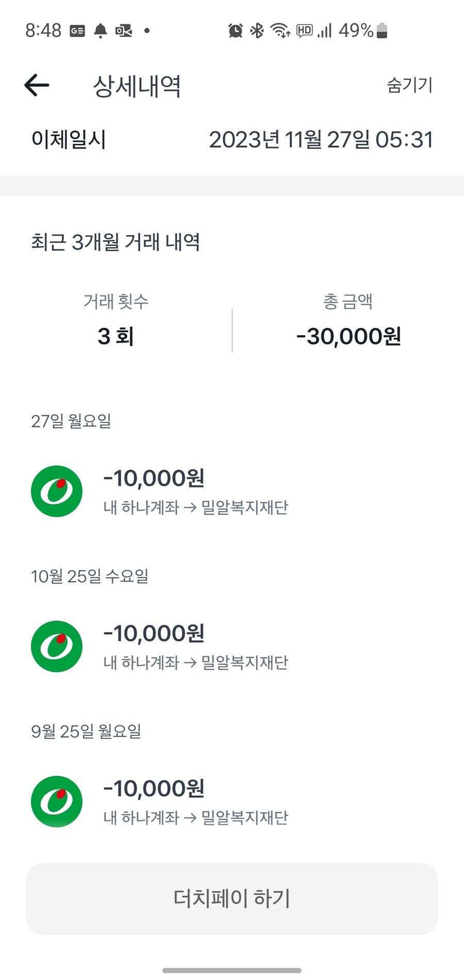Tap Hana Bank logo on 27일 transaction
This screenshot has width=464, height=980.
tap(57, 491)
